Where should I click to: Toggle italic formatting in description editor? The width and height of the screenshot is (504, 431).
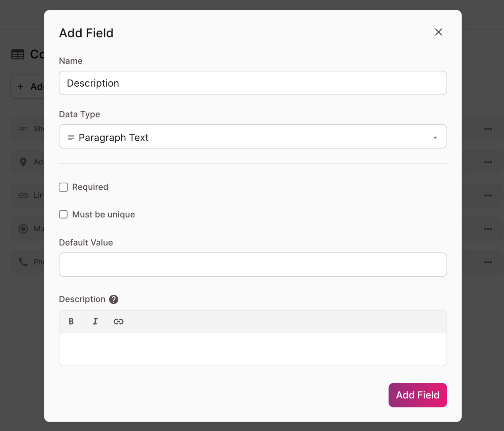click(x=95, y=322)
